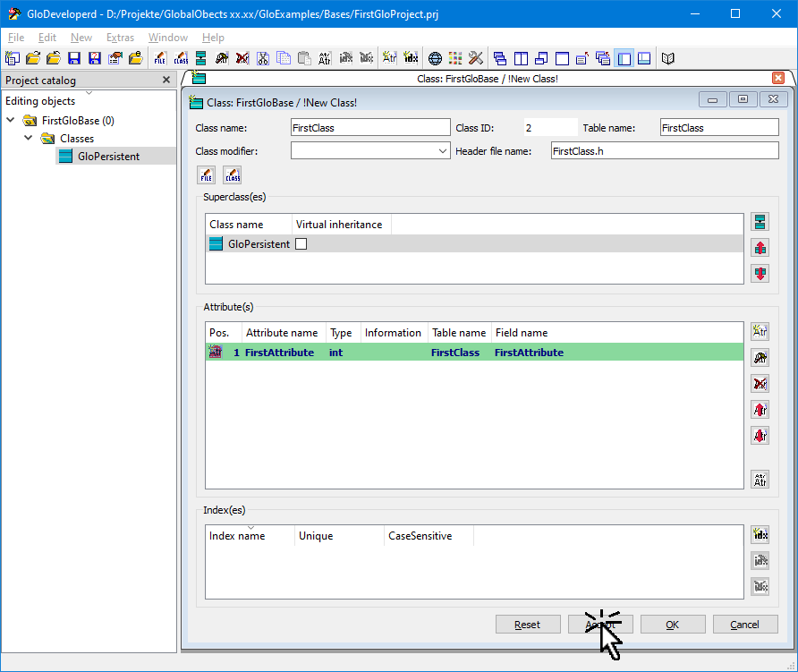Click the Class name input field
The width and height of the screenshot is (798, 672).
pyautogui.click(x=370, y=128)
